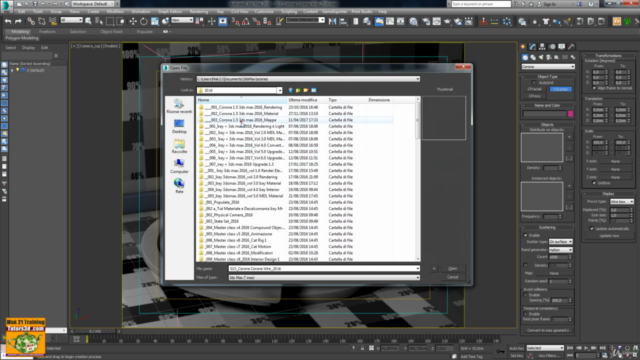
Task: Open the Modify panel tab icon
Action: coord(532,47)
